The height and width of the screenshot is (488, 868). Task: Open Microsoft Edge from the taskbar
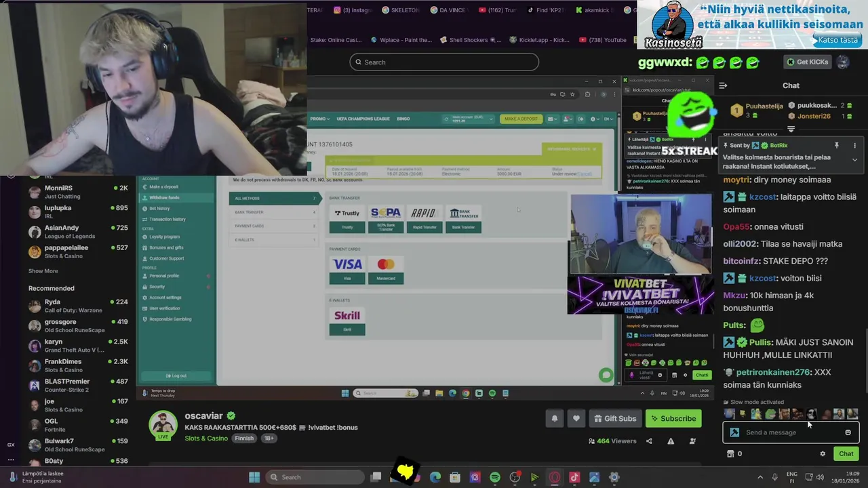pos(435,477)
